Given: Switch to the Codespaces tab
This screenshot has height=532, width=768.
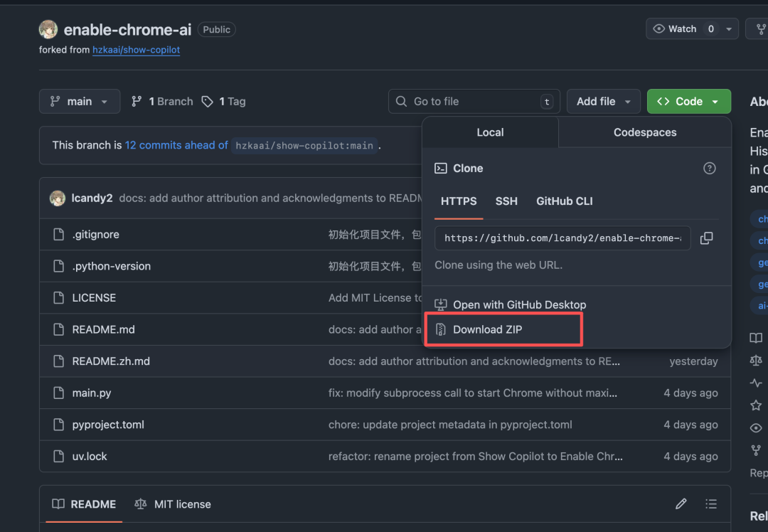Looking at the screenshot, I should pos(644,132).
